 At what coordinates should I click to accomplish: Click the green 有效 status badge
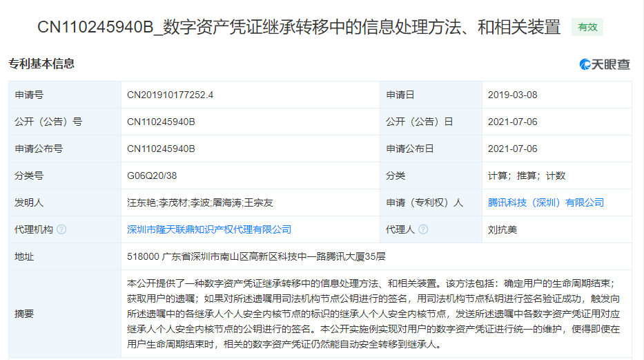[587, 27]
